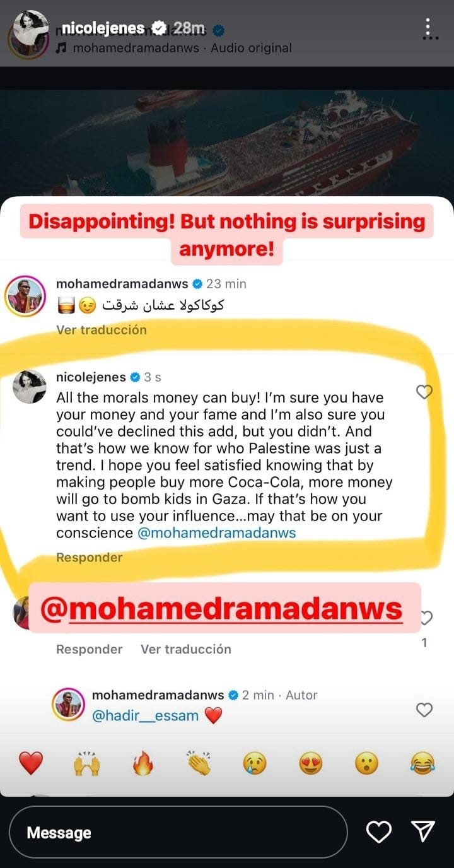454x868 pixels.
Task: Tap Responder under nicolejenes's comment
Action: click(x=89, y=557)
